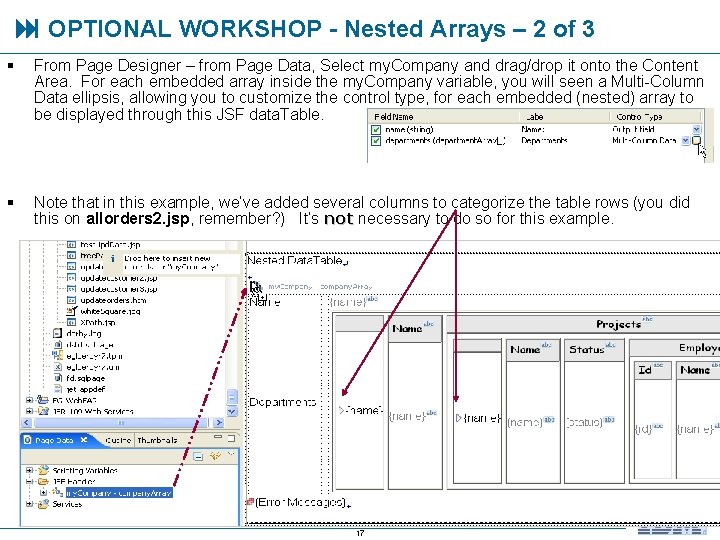Expand the Services node
720x540 pixels.
click(30, 504)
